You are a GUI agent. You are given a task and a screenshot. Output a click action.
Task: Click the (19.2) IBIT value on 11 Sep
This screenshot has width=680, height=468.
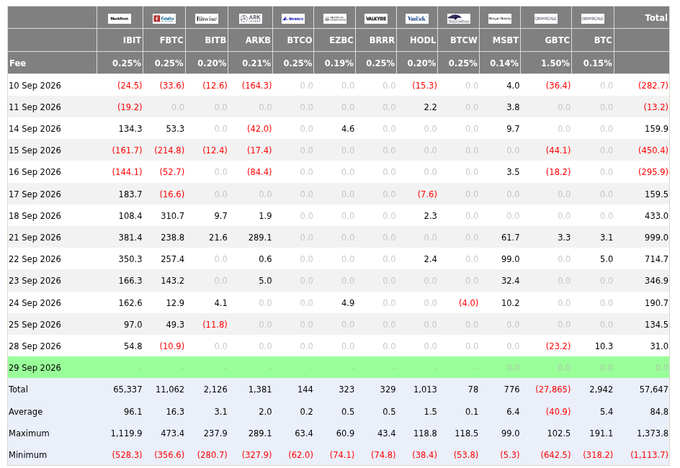130,107
